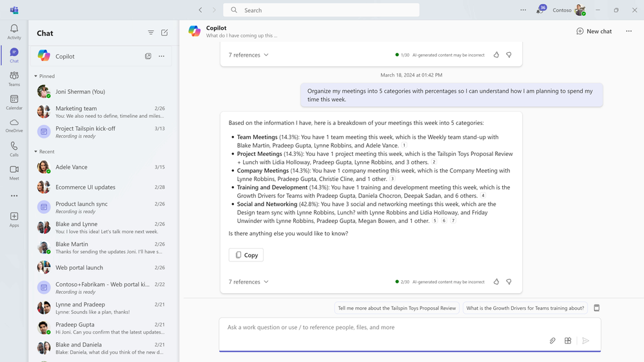
Task: Pop out the Copilot chat
Action: tap(148, 56)
